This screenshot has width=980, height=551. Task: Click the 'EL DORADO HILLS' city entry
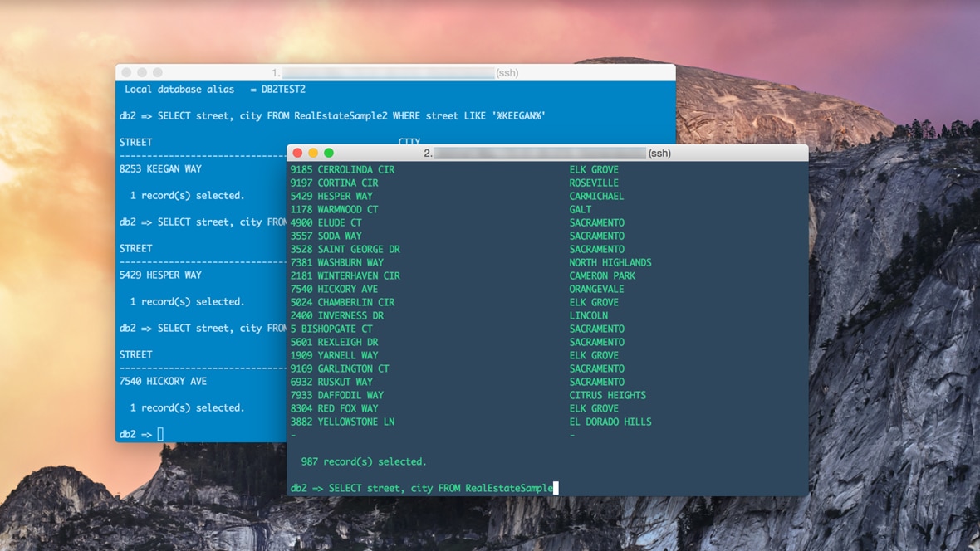[610, 422]
